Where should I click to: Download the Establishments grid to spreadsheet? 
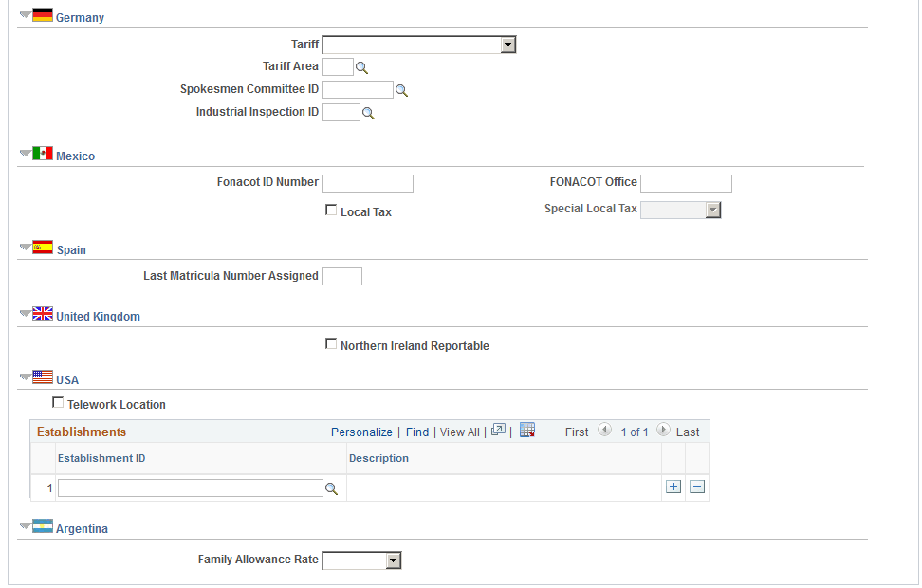click(x=527, y=430)
